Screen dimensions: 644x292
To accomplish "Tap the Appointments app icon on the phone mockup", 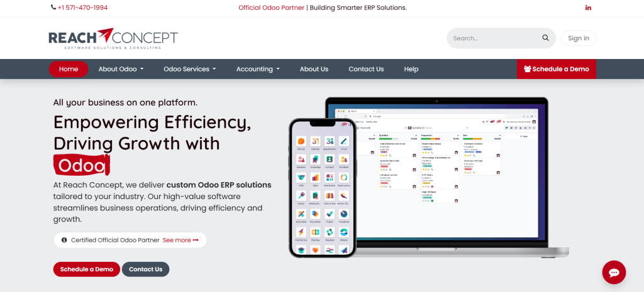I will (x=330, y=141).
